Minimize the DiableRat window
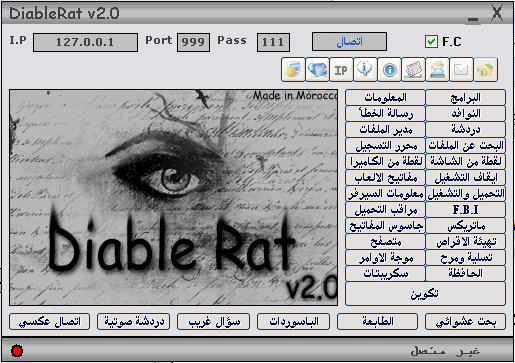Viewport: 515px width, 363px height. tap(473, 20)
